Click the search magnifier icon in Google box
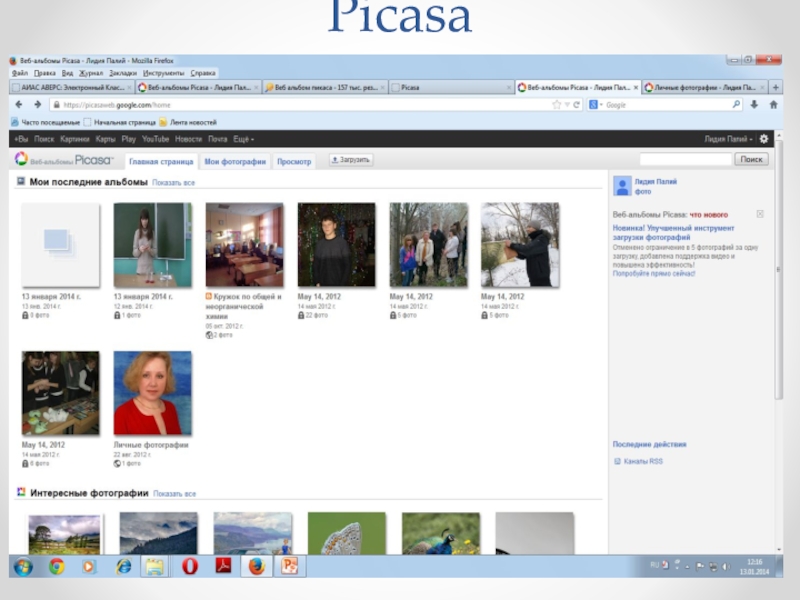800x600 pixels. pos(736,105)
